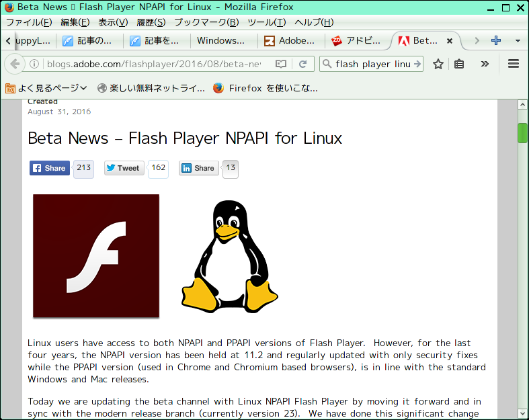Open ファイル(F) menu
The image size is (529, 420).
point(29,22)
